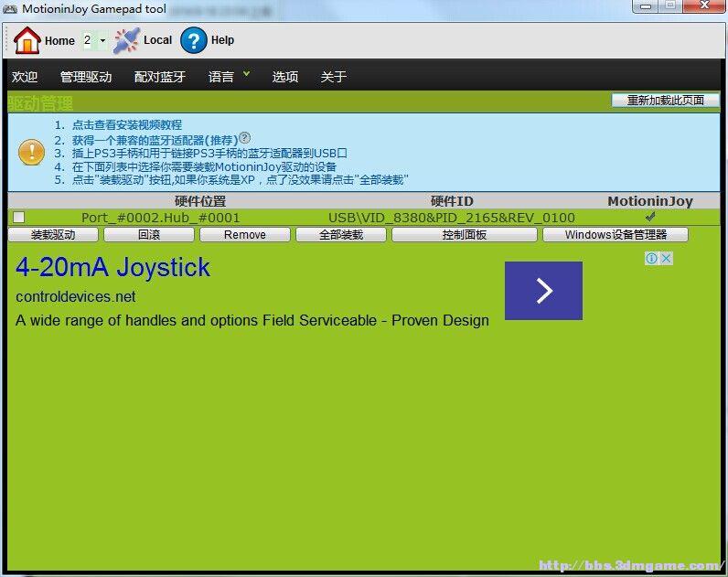Click the 全部装载 button
The width and height of the screenshot is (728, 577).
(x=341, y=235)
